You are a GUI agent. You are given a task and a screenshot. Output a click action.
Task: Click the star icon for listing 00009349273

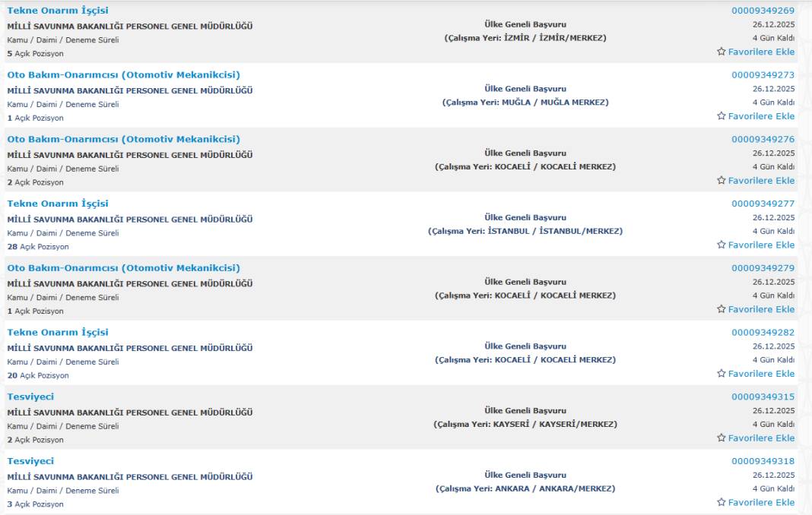(722, 116)
